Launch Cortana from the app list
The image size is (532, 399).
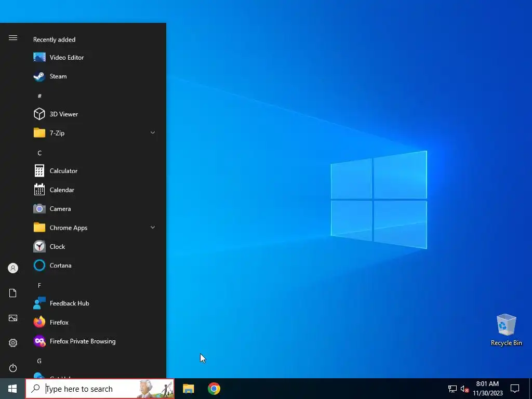[95, 265]
